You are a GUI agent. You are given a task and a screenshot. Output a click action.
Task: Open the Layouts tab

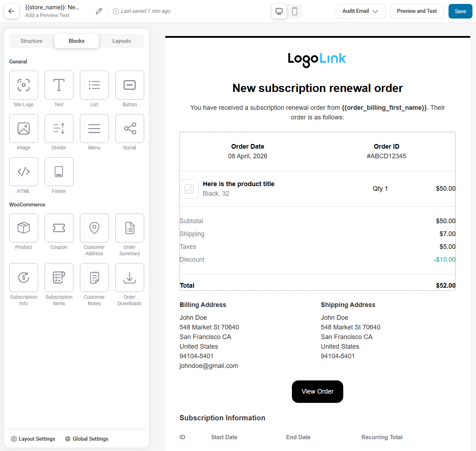pos(121,41)
